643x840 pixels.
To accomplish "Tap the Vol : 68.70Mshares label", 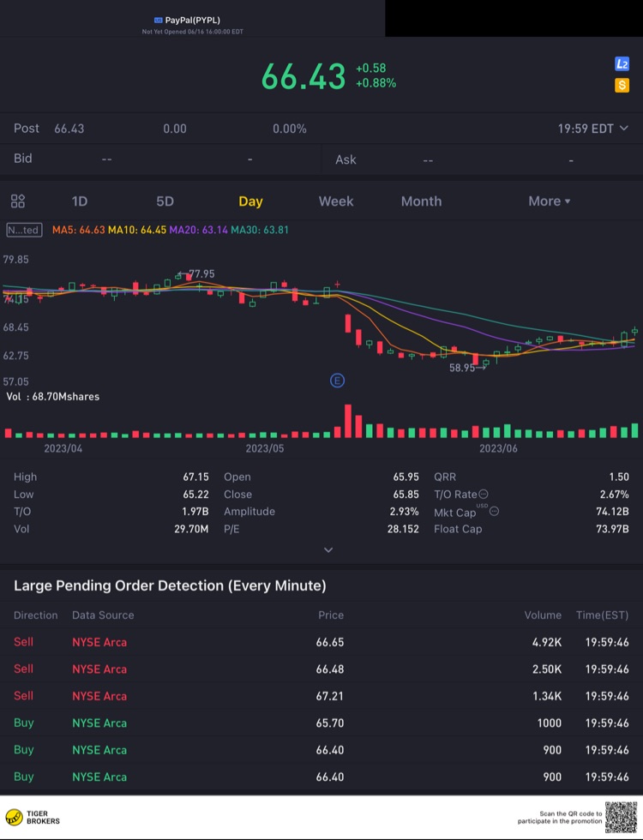I will [53, 396].
